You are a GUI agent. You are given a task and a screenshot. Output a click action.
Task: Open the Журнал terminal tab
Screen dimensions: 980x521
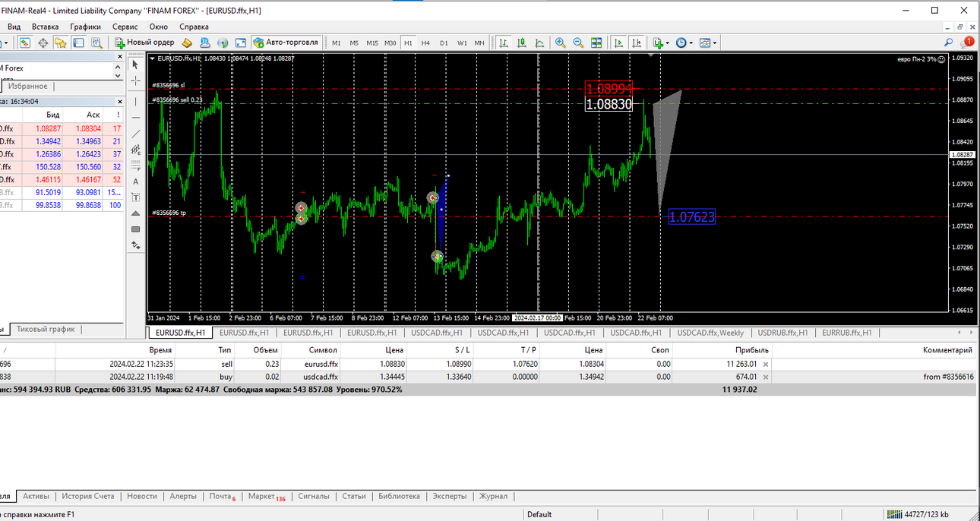pos(493,496)
